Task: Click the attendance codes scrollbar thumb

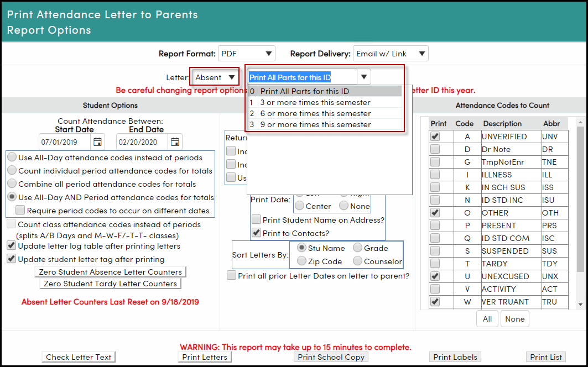Action: [580, 199]
